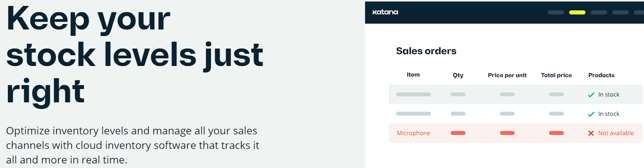Click the green checkmark in second row

(x=591, y=114)
